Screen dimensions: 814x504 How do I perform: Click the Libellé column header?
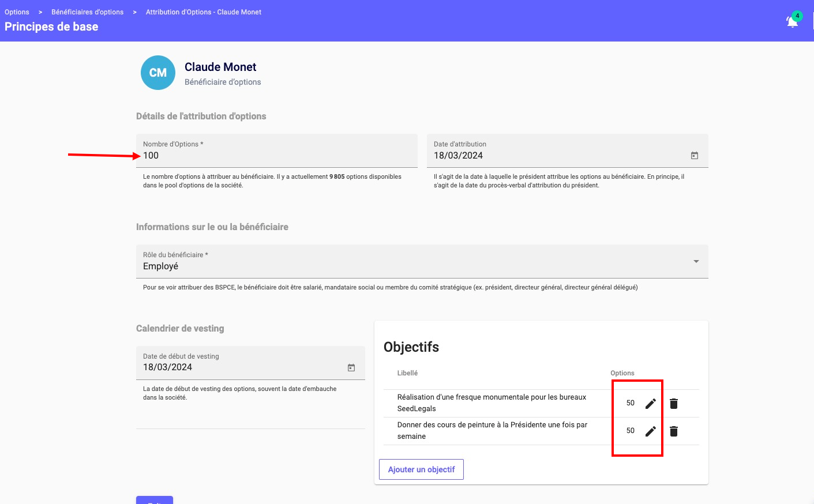[407, 373]
